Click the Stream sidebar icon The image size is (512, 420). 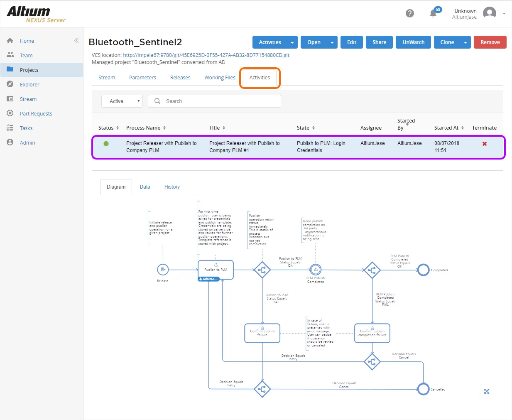[10, 98]
